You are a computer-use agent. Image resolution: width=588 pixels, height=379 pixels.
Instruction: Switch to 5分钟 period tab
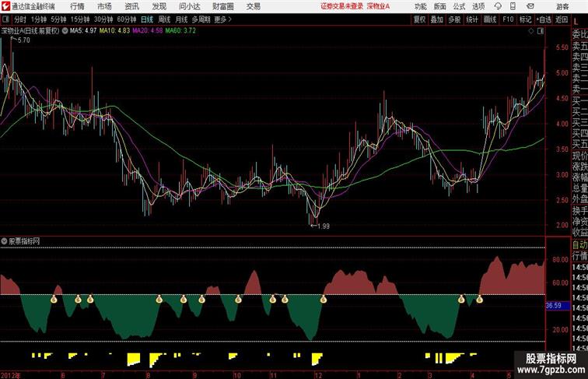(58, 19)
